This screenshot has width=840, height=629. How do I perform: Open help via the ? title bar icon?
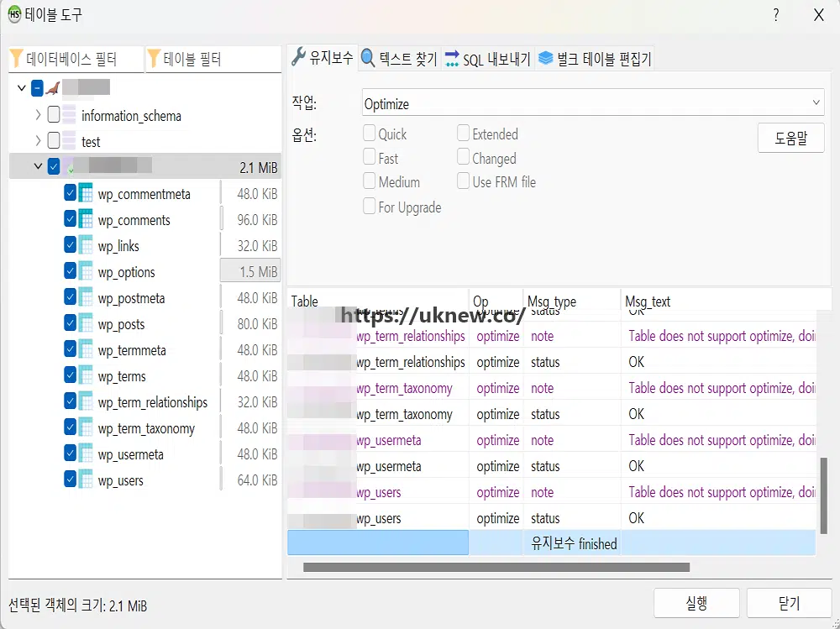point(774,14)
